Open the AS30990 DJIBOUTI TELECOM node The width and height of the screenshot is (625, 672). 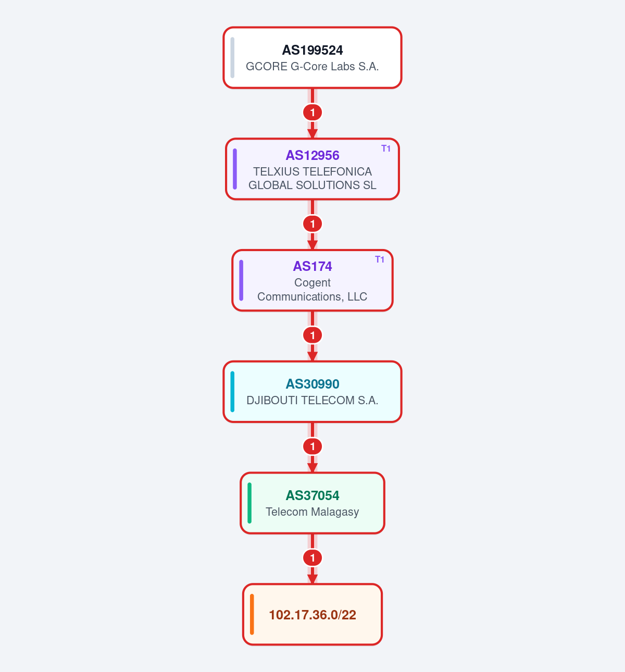point(312,392)
